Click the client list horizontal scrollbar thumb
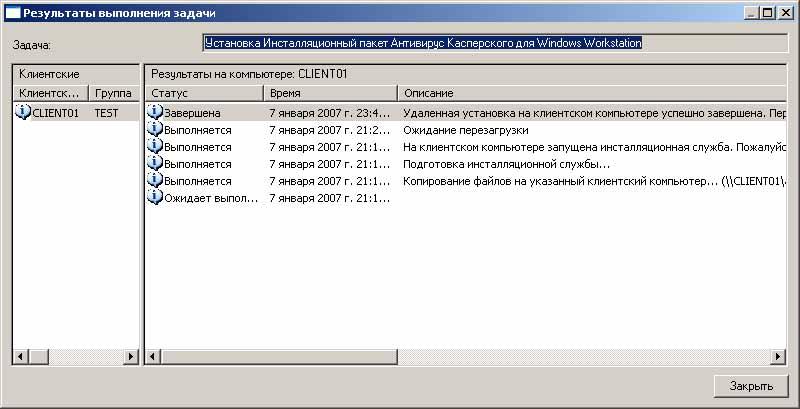The width and height of the screenshot is (800, 409). pos(38,356)
